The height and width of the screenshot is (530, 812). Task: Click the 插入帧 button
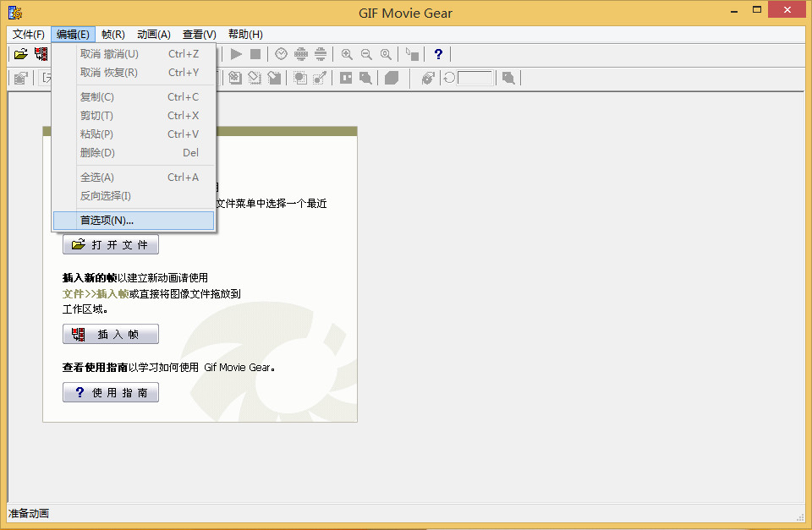pos(111,335)
